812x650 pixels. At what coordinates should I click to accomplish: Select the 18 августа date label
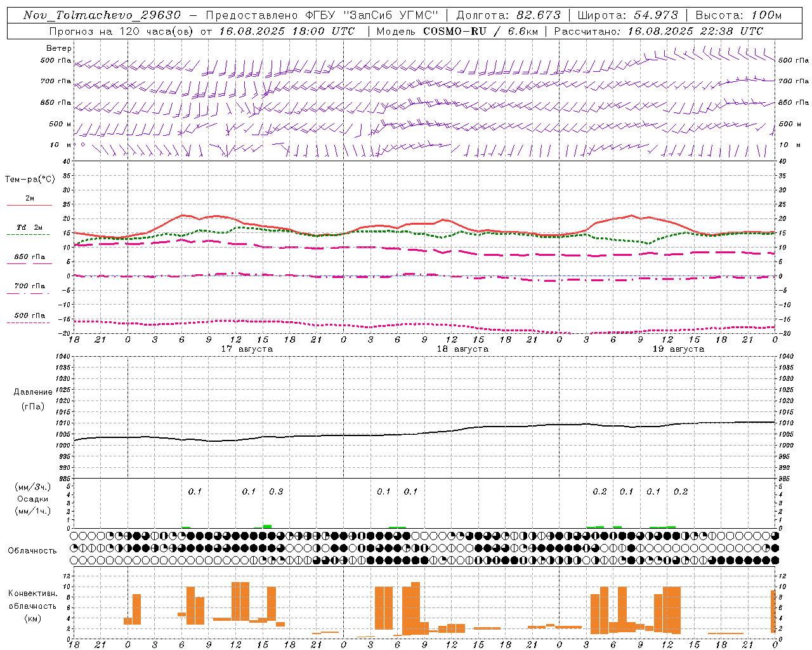pos(462,349)
